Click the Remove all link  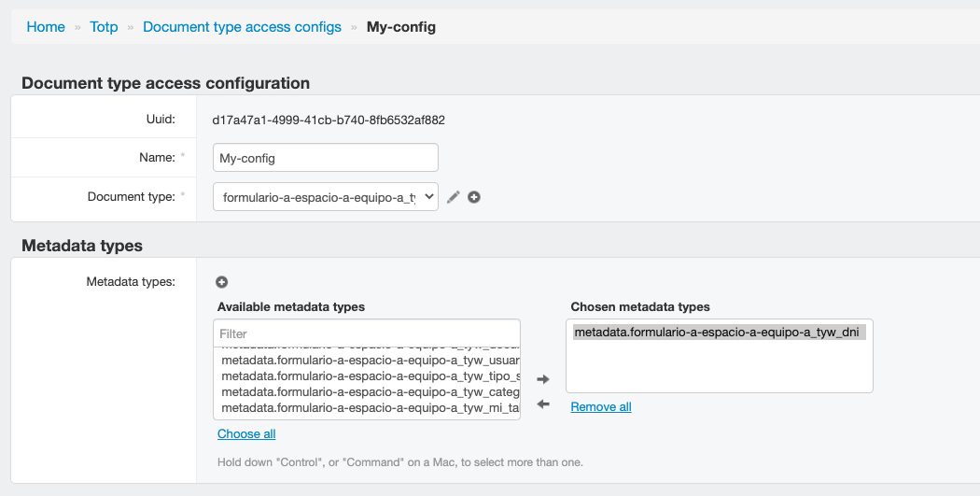pos(601,407)
